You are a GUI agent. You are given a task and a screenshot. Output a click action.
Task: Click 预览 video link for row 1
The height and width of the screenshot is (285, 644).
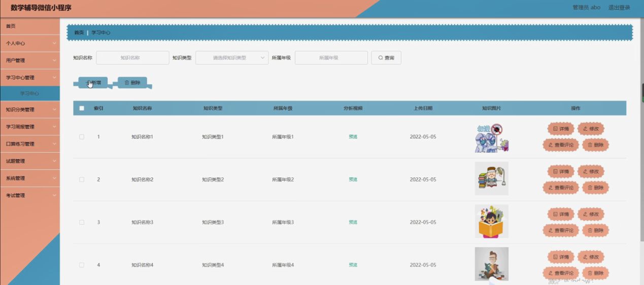point(353,137)
